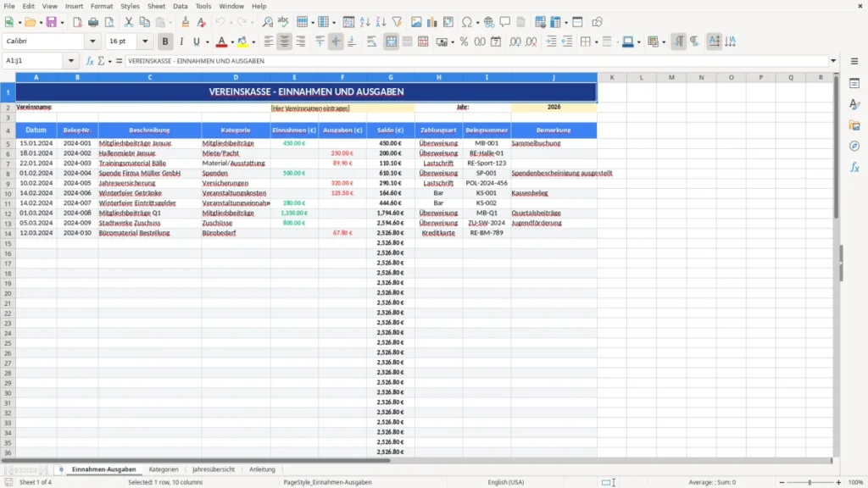Viewport: 868px width, 488px height.
Task: Click column K header
Action: coord(612,77)
